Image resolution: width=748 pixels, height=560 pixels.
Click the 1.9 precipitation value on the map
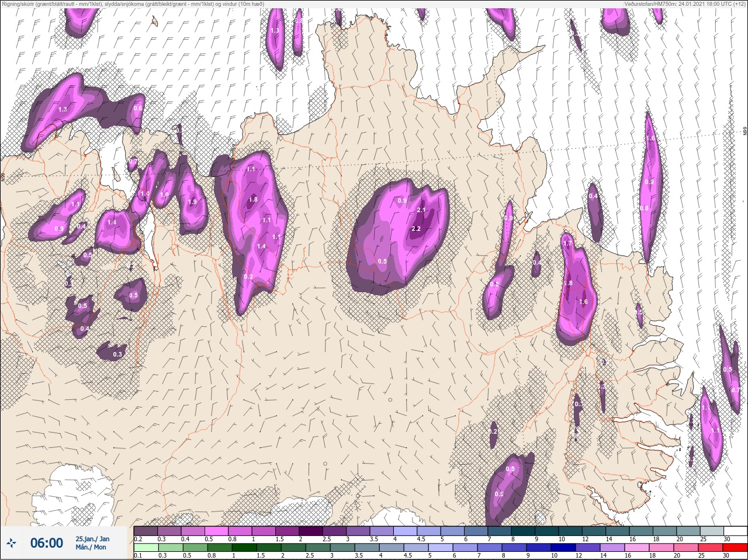click(193, 202)
